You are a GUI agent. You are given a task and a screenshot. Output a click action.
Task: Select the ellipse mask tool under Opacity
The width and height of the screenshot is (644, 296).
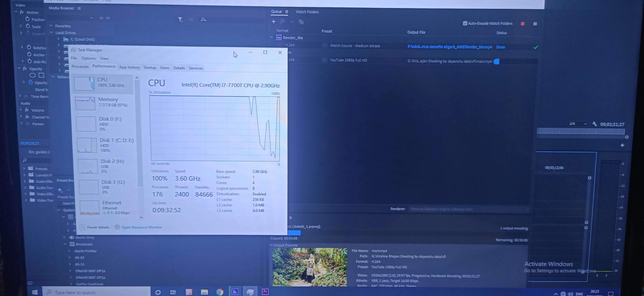click(x=33, y=75)
